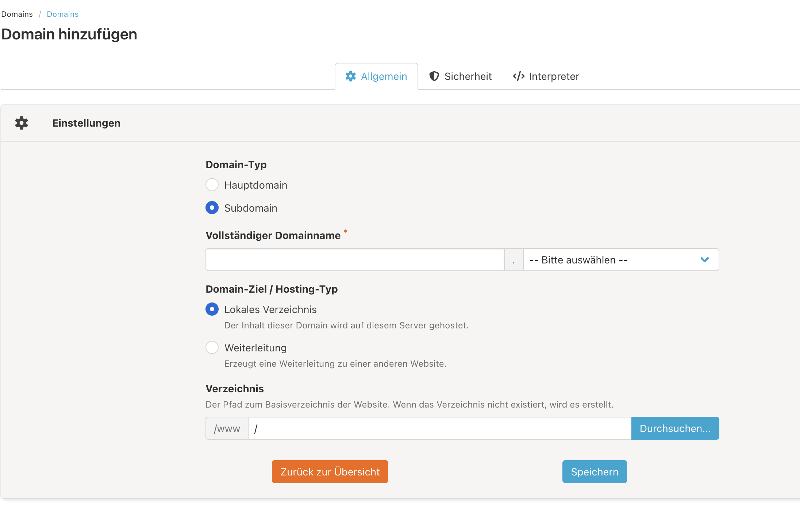Click the Durchsuchen button
This screenshot has height=532, width=800.
pyautogui.click(x=675, y=428)
